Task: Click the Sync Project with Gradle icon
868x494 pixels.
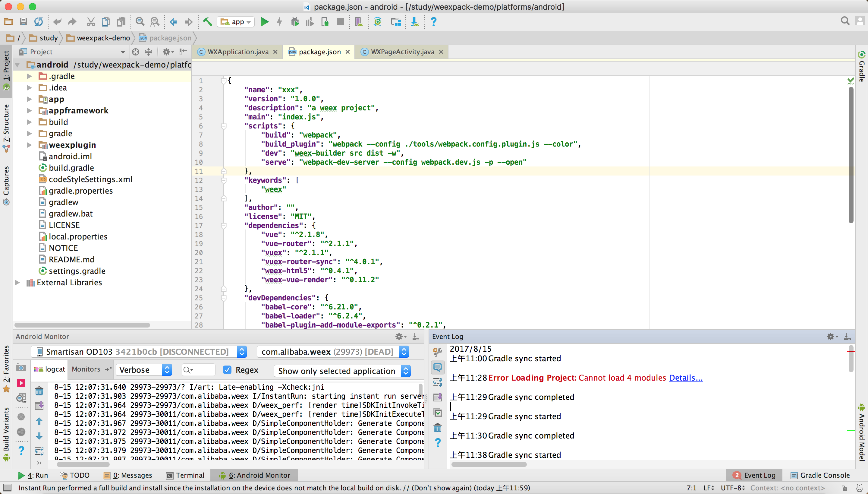Action: coord(377,22)
